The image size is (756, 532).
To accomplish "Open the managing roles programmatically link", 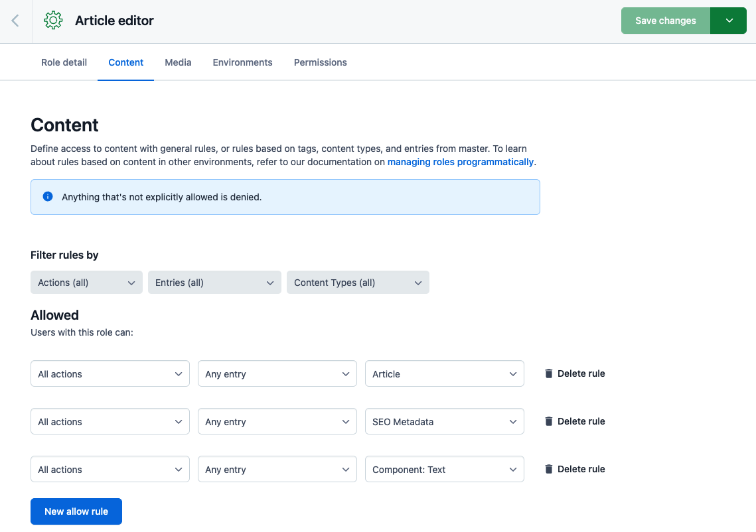I will coord(461,162).
